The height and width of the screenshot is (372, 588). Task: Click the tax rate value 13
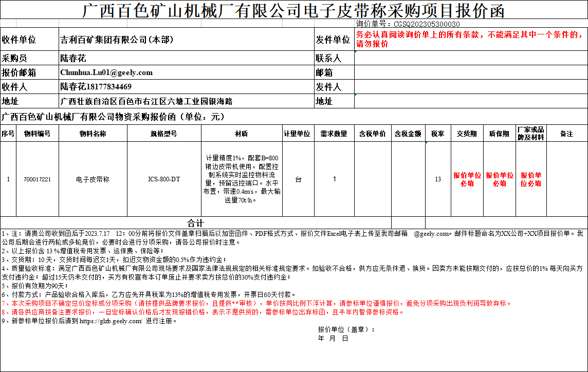click(x=437, y=179)
